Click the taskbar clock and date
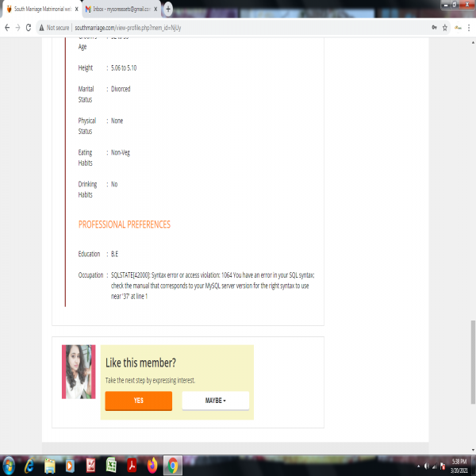Viewport: 476px width, 476px height. [x=459, y=464]
